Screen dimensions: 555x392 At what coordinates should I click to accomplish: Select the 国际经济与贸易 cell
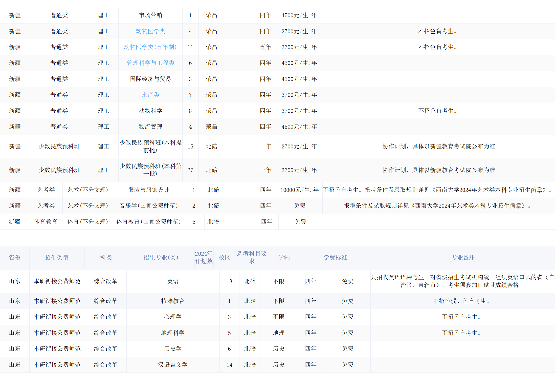(x=150, y=79)
